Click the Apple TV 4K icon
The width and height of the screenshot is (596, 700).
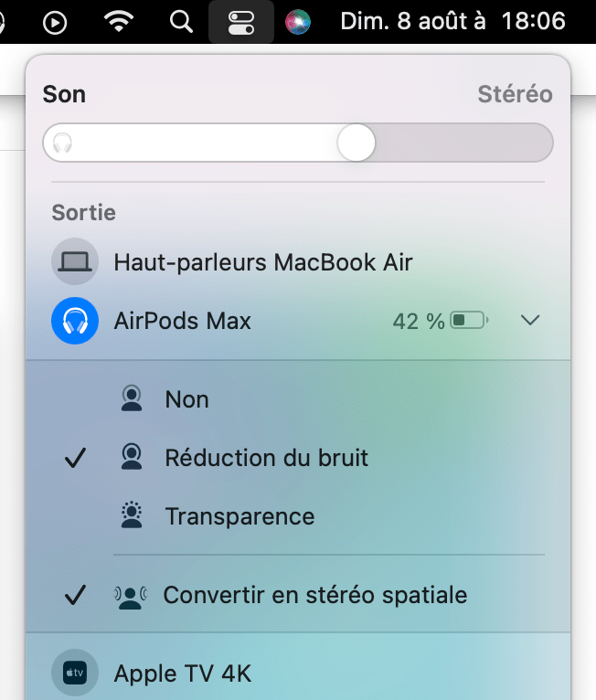tap(75, 674)
